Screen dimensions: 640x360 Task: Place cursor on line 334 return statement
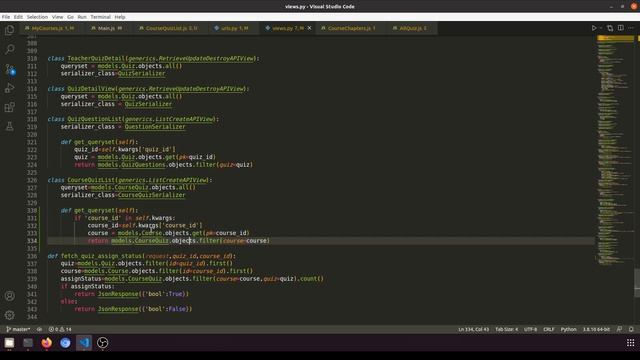(178, 241)
